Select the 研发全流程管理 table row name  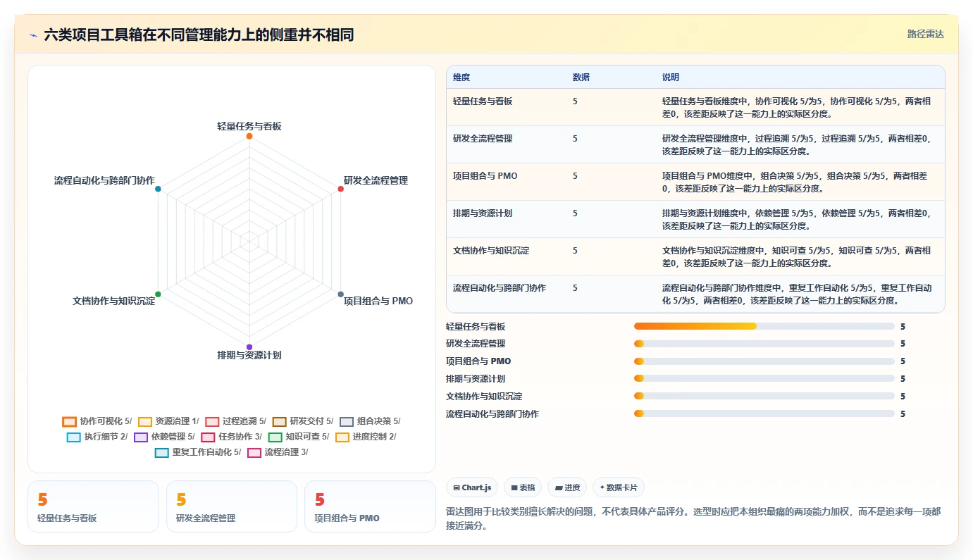(x=483, y=138)
